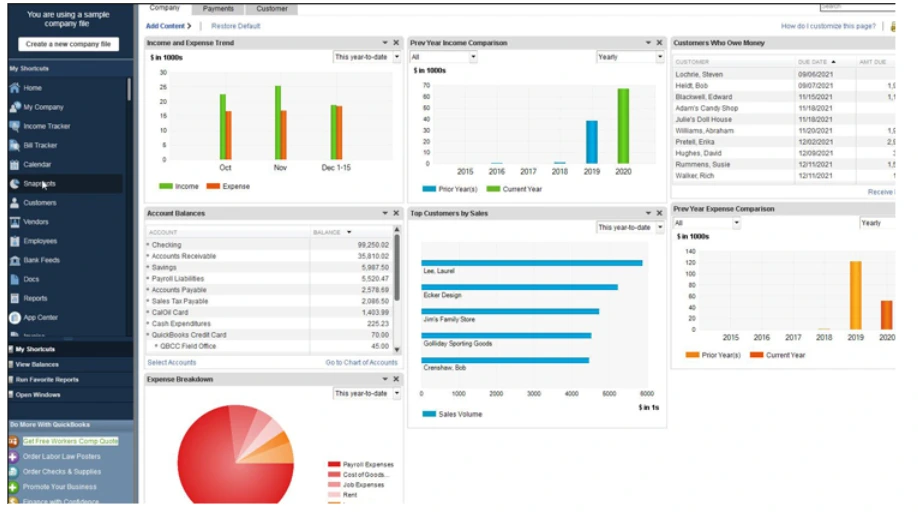The width and height of the screenshot is (918, 512).
Task: Click the Lee, Laurel sales bar
Action: [x=532, y=263]
